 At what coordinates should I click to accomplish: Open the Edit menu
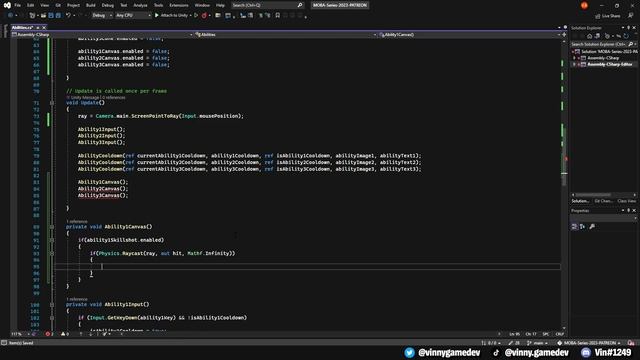point(31,5)
